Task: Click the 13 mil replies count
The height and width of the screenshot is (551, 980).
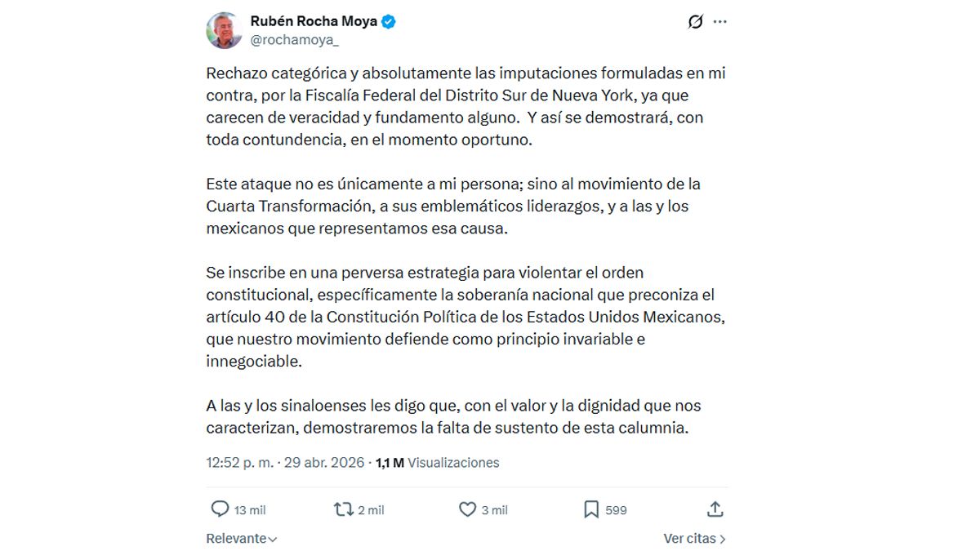Action: point(250,510)
